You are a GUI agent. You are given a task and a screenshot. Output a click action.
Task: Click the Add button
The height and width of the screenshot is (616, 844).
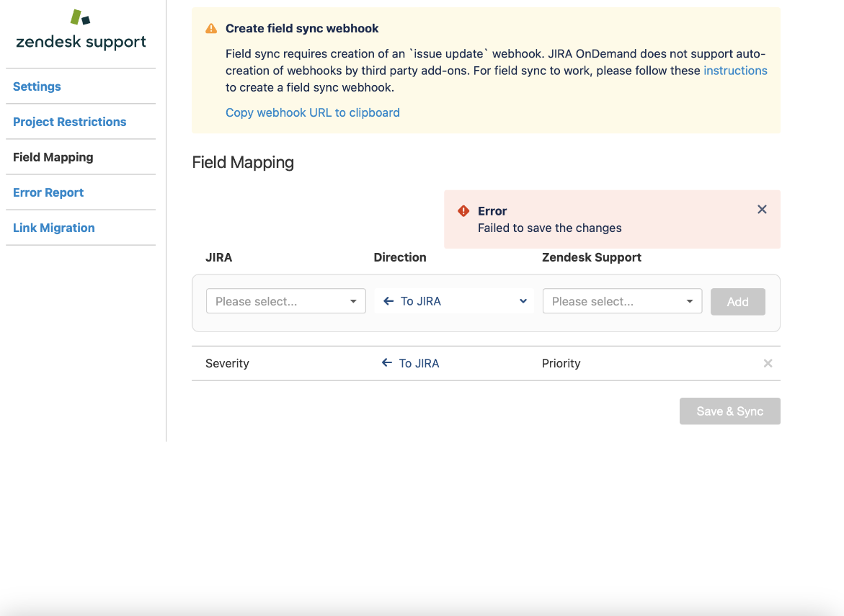tap(737, 302)
